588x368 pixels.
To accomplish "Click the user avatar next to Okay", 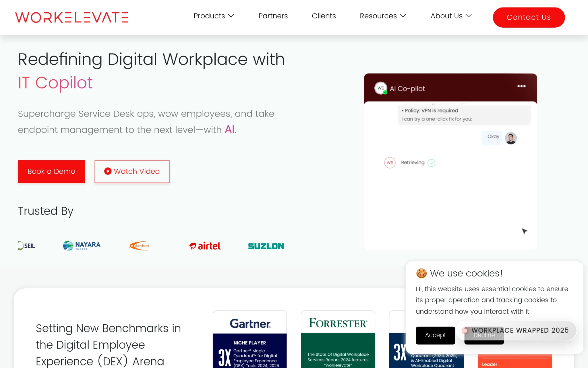I will [511, 138].
